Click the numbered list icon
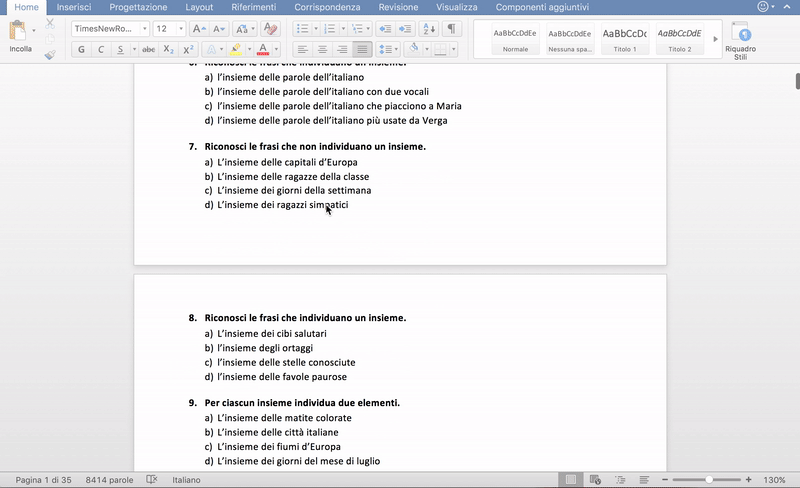 (x=330, y=29)
